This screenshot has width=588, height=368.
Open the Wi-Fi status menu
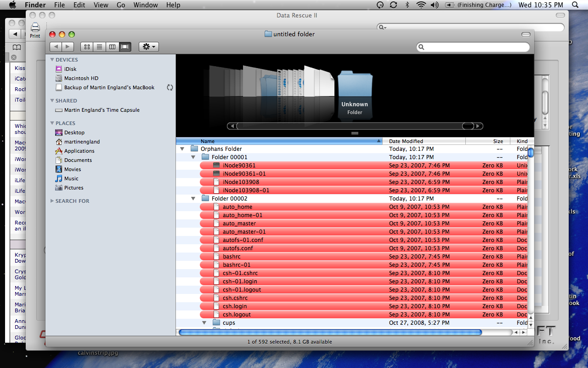[x=421, y=5]
